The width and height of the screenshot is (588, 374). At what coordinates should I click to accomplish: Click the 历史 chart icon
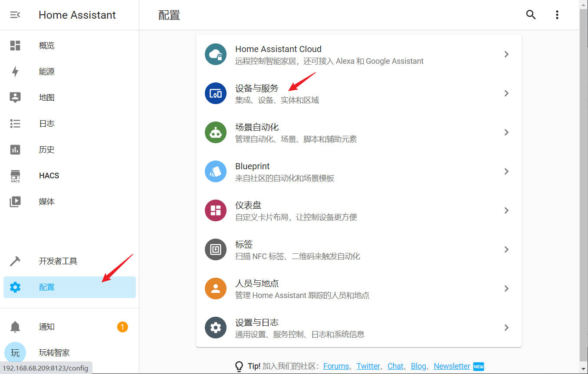click(15, 150)
